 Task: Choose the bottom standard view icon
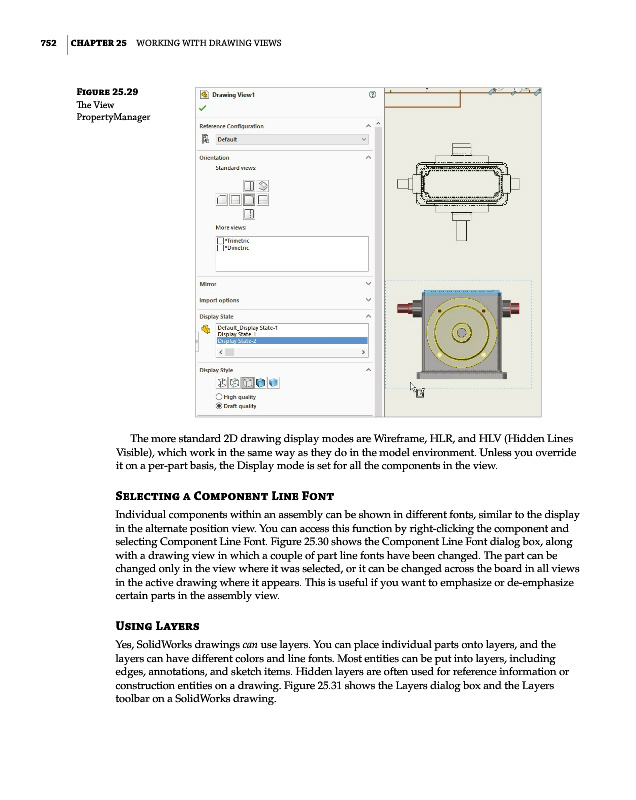click(249, 214)
